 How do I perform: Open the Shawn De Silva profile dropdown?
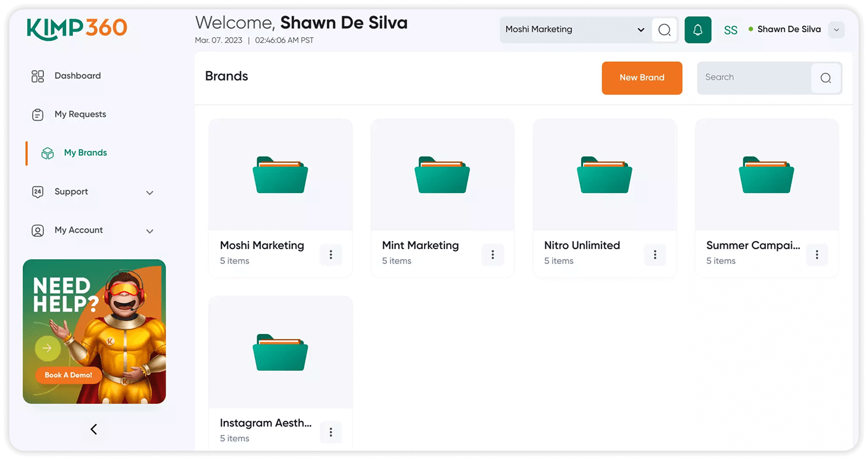pos(836,30)
